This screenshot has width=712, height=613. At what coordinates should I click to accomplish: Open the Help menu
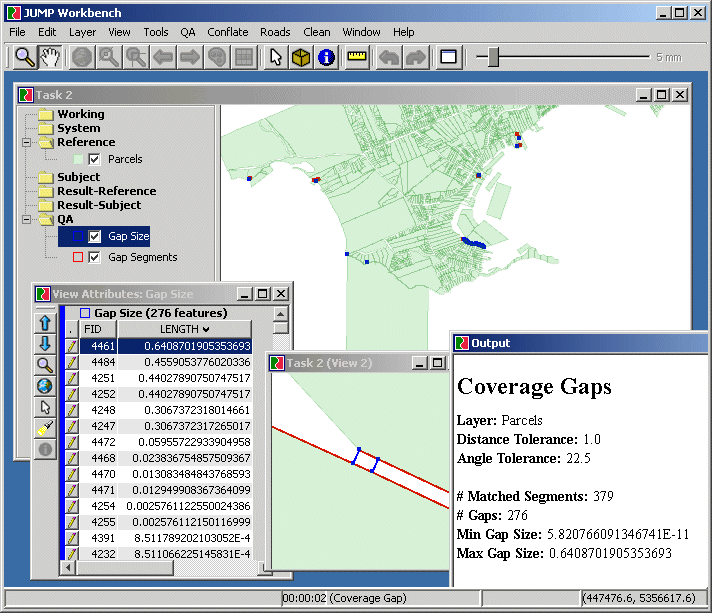click(403, 32)
